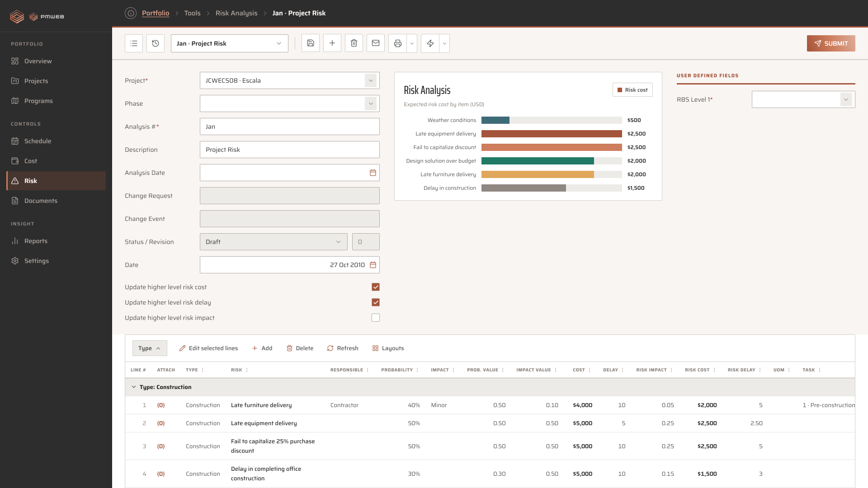Open Layouts in the grid toolbar

[x=388, y=348]
